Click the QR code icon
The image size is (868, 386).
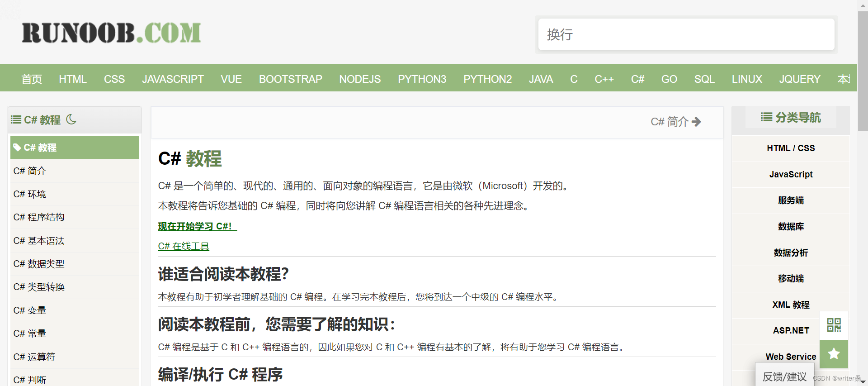834,325
